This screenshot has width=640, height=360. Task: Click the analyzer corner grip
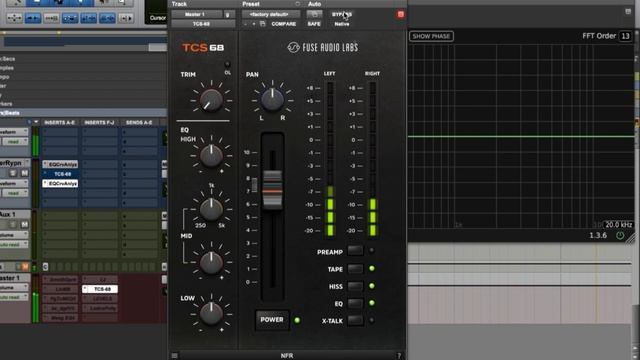point(631,238)
